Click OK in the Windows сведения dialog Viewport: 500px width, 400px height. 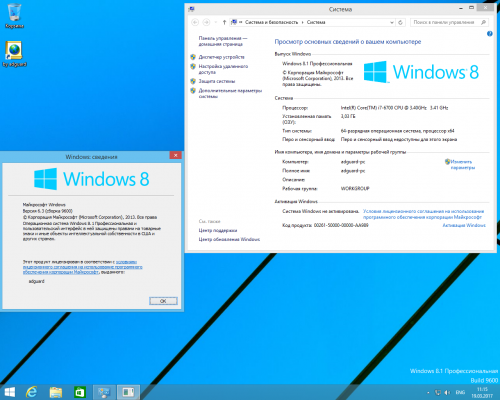163,301
